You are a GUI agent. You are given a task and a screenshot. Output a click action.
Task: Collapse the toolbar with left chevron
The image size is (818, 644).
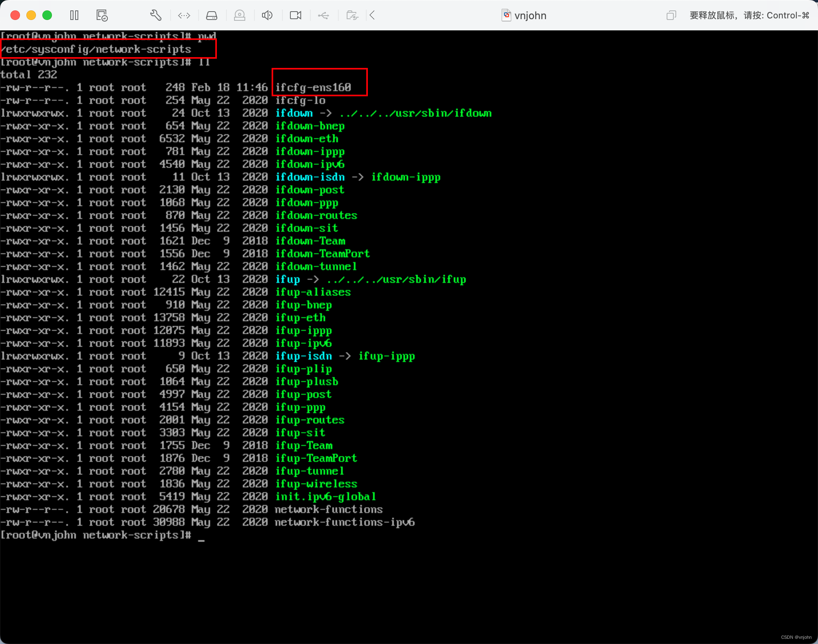(x=372, y=16)
